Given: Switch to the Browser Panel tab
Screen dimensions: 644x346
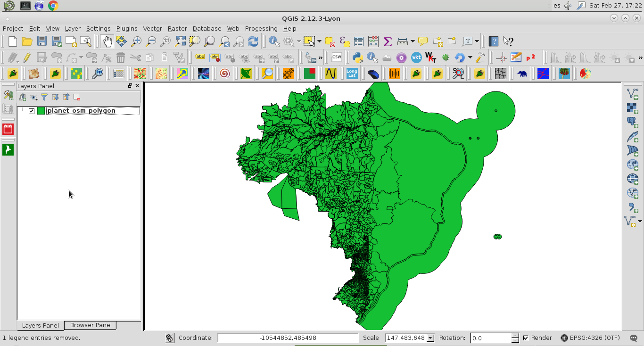Looking at the screenshot, I should click(91, 325).
